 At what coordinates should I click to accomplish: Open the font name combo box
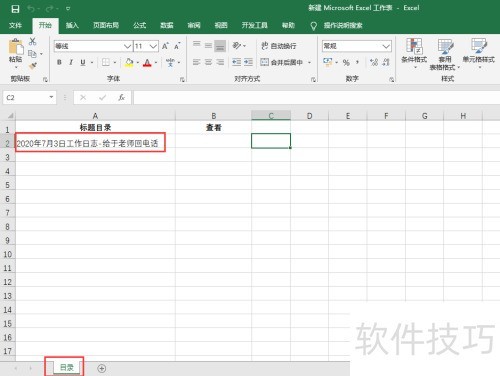click(x=93, y=46)
